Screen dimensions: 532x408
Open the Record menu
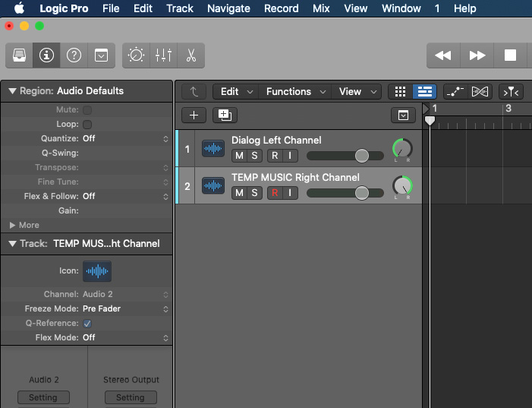click(282, 8)
